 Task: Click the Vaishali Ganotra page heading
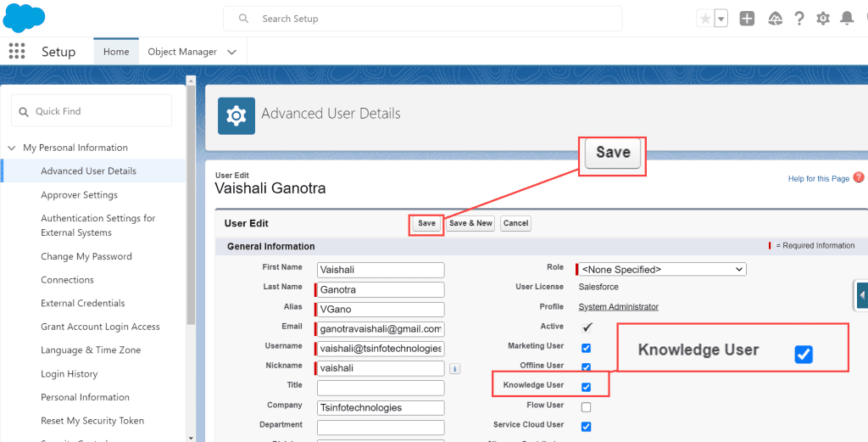coord(270,188)
